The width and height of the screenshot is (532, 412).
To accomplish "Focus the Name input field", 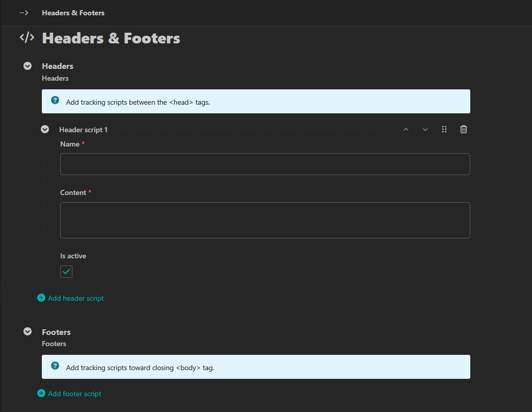I will click(265, 164).
